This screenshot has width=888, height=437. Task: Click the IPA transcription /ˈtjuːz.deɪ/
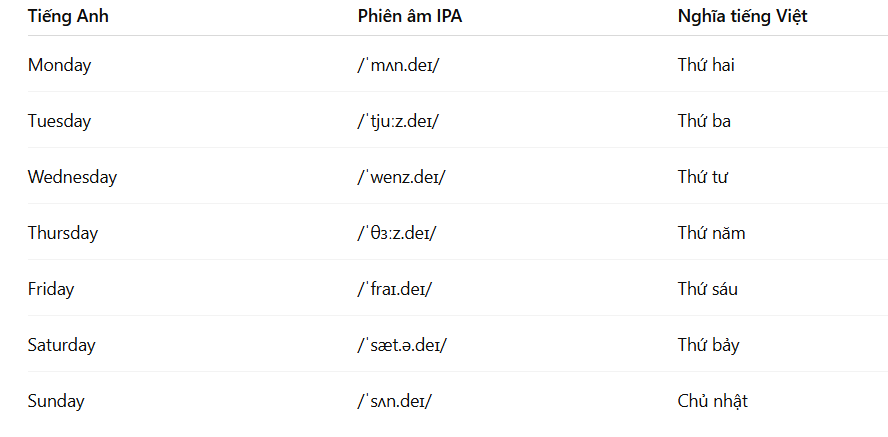point(398,121)
